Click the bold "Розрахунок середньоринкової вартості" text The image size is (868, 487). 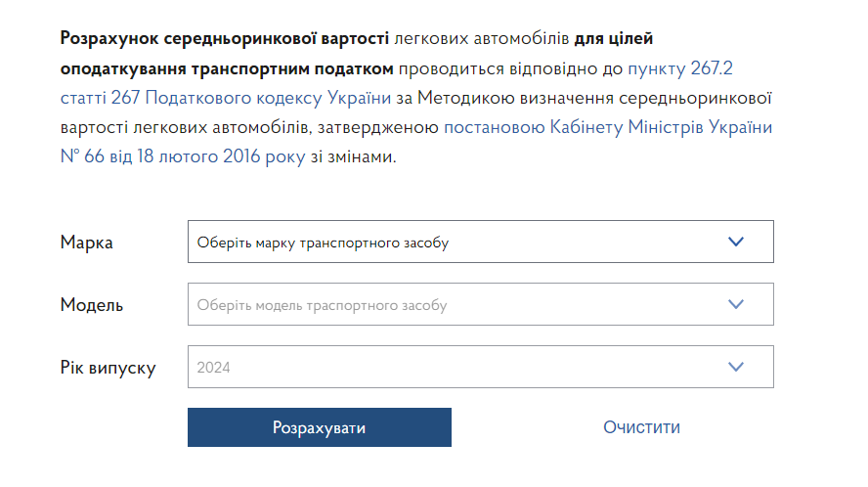225,39
